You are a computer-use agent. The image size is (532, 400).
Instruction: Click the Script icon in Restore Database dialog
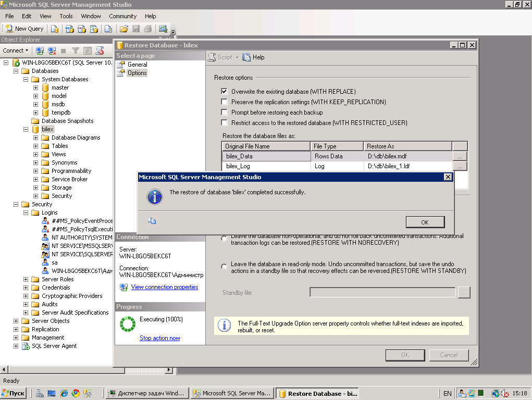[212, 57]
